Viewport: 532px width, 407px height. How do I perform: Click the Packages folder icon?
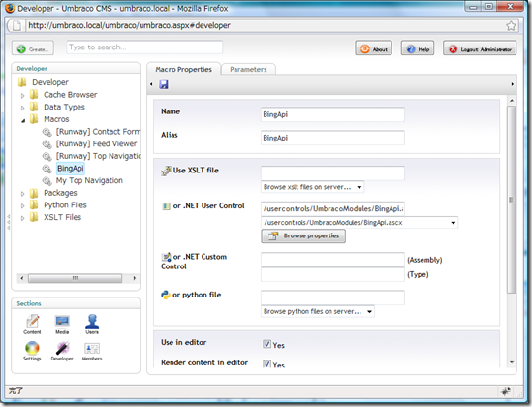[34, 193]
